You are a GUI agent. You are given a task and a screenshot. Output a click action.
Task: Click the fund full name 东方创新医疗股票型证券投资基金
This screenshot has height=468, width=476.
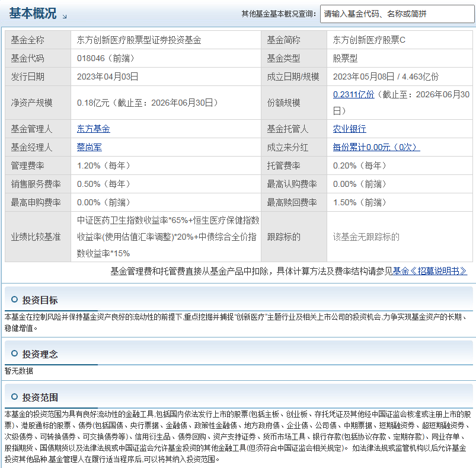139,40
